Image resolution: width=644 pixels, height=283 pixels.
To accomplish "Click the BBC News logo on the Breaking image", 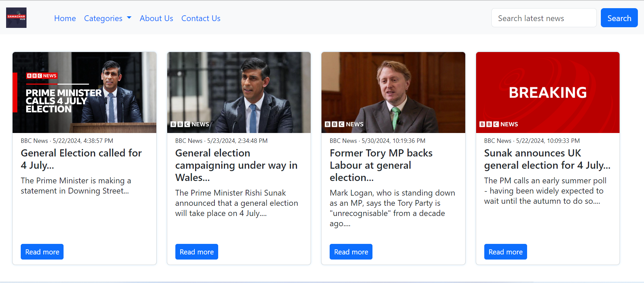I will click(x=499, y=124).
